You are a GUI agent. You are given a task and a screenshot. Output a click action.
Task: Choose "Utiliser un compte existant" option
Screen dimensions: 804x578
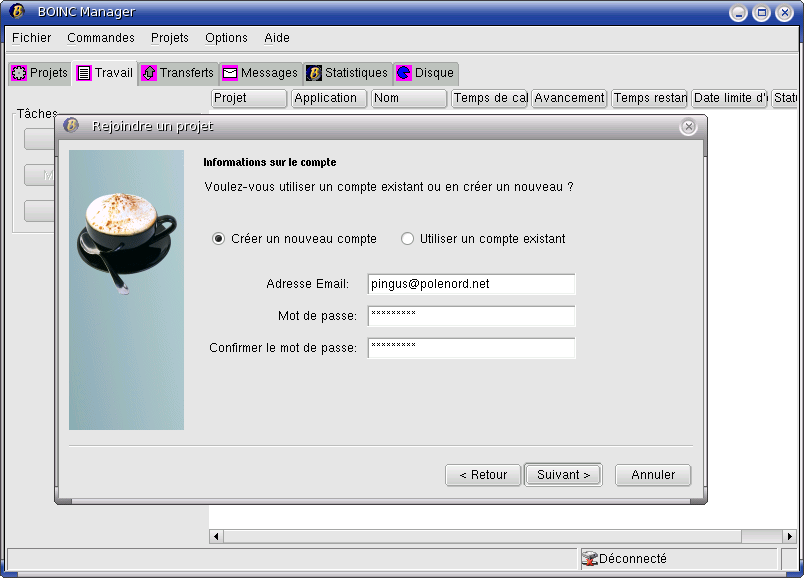[x=407, y=239]
